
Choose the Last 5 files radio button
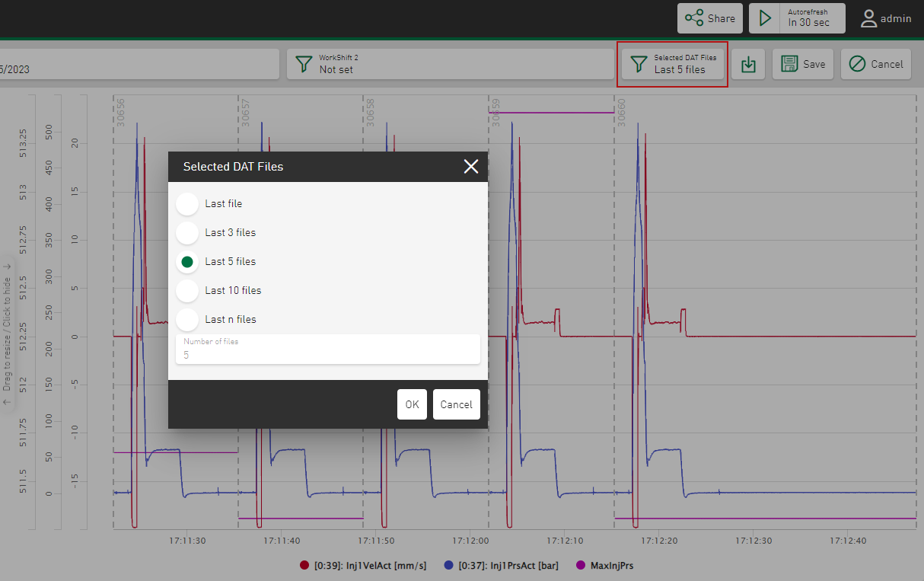coord(187,262)
